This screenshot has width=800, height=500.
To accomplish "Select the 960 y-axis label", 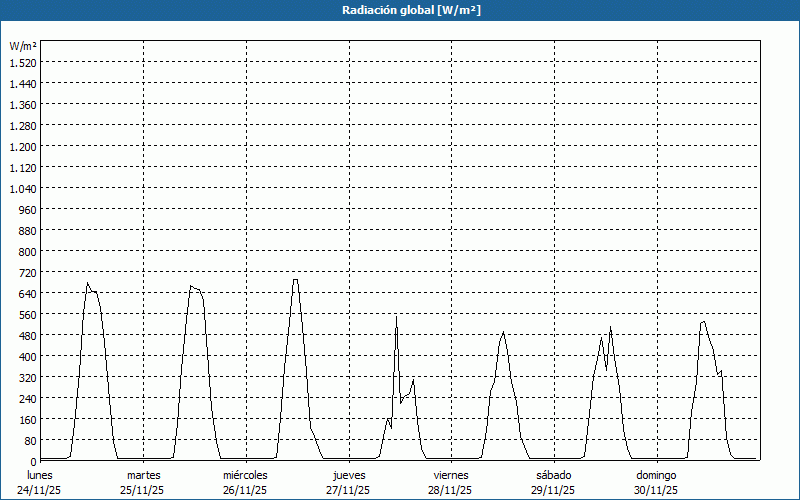I will (x=28, y=210).
